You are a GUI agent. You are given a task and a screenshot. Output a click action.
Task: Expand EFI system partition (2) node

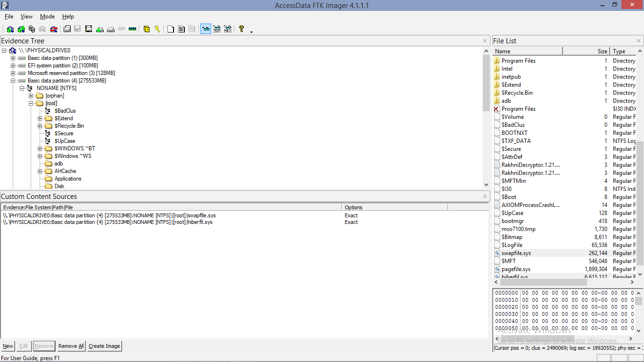pos(13,66)
